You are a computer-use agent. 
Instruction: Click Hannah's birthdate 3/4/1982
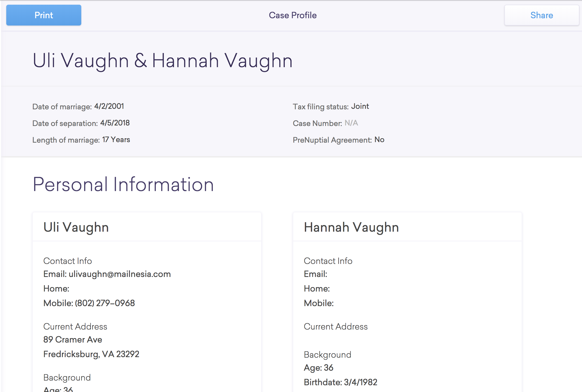361,382
